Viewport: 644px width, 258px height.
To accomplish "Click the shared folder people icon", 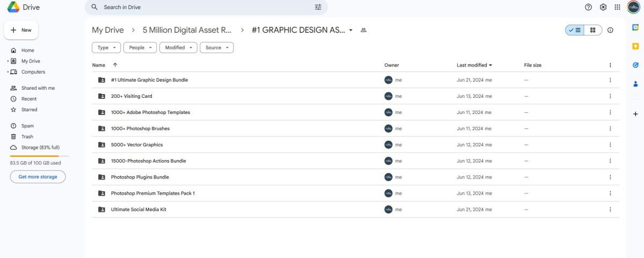I will click(x=363, y=30).
